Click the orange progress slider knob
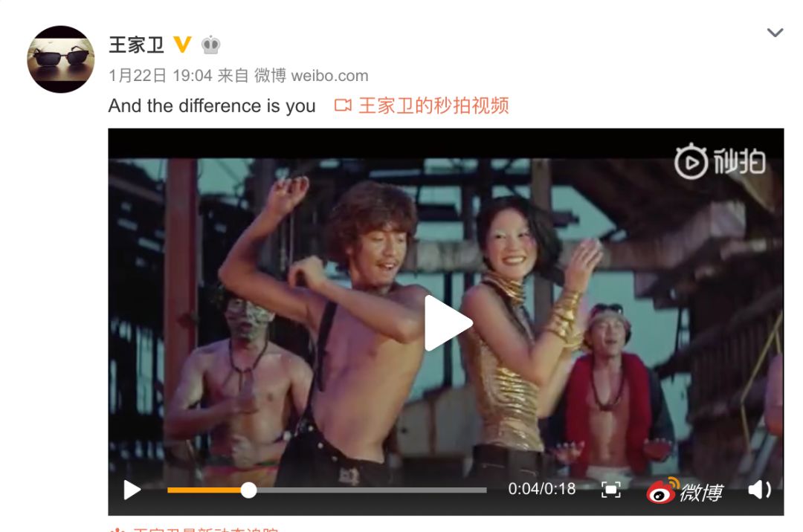Image resolution: width=803 pixels, height=532 pixels. pyautogui.click(x=249, y=490)
